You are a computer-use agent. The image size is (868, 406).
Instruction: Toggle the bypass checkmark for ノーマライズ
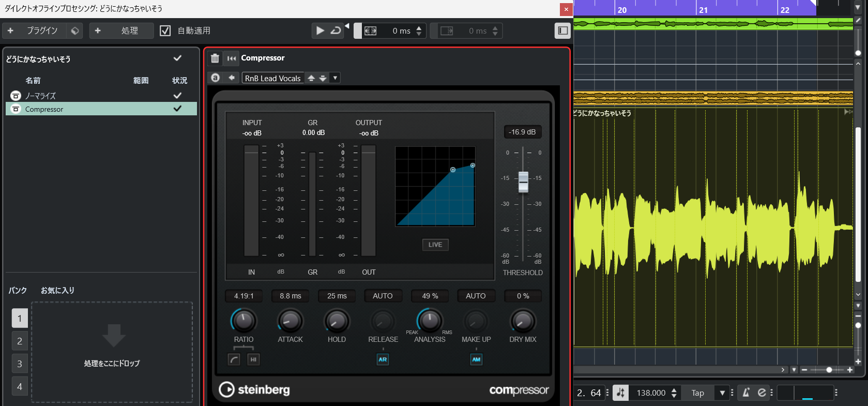click(177, 96)
